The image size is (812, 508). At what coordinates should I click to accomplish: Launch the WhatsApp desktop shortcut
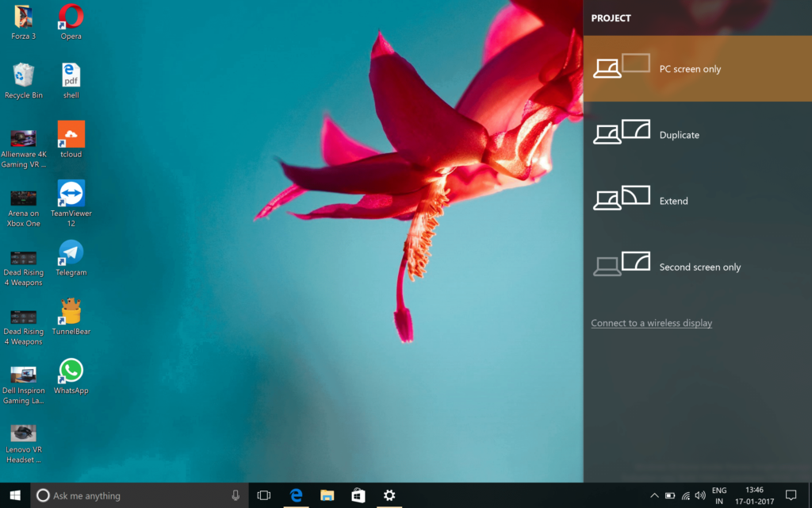(x=71, y=375)
